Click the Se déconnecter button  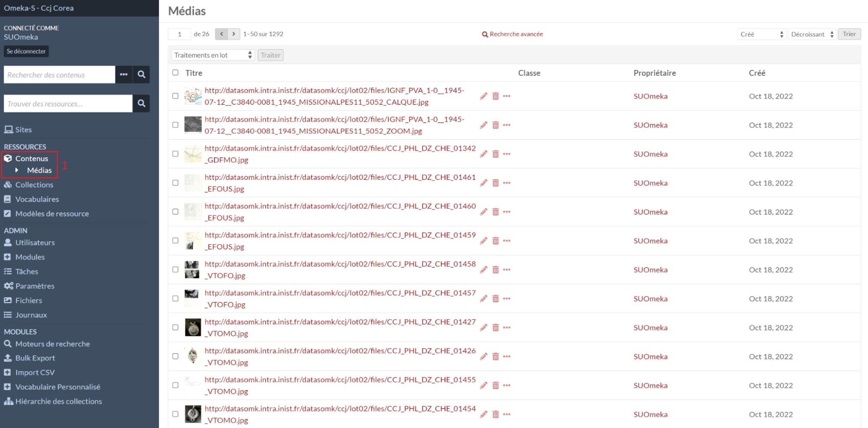coord(26,51)
